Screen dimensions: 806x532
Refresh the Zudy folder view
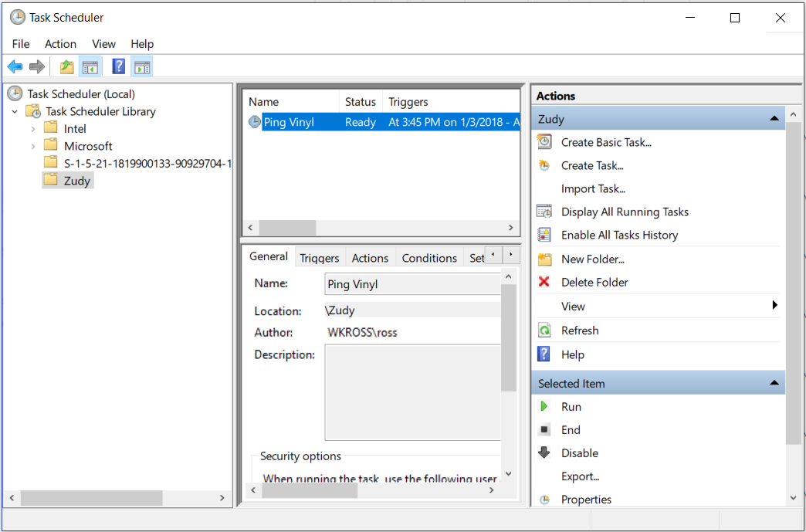click(x=579, y=330)
